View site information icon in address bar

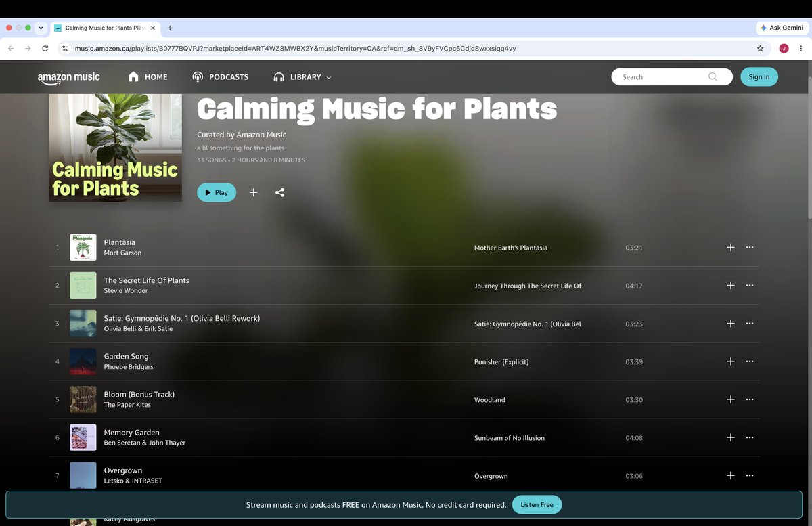pos(66,49)
